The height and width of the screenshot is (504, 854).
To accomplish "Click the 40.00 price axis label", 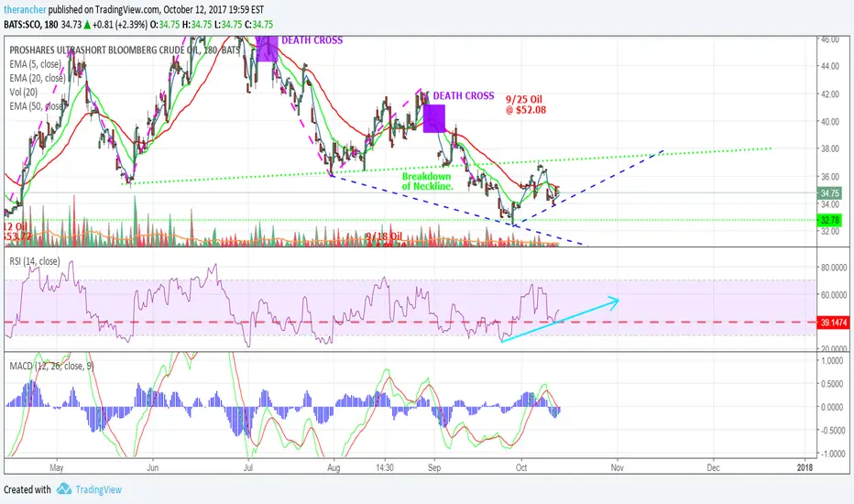I will (x=830, y=122).
